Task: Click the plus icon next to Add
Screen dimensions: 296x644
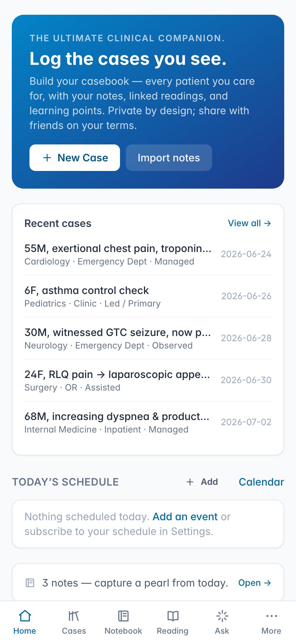Action: point(190,482)
